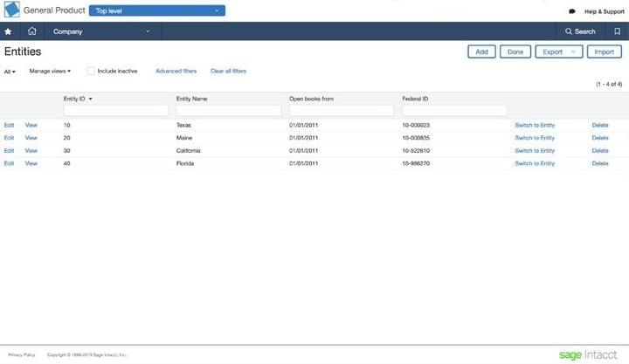Click the Search magnifier icon
This screenshot has height=364, width=629.
pyautogui.click(x=569, y=31)
